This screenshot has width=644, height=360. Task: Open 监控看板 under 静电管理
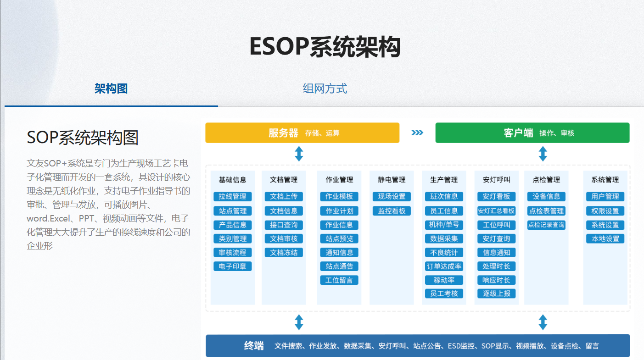392,211
